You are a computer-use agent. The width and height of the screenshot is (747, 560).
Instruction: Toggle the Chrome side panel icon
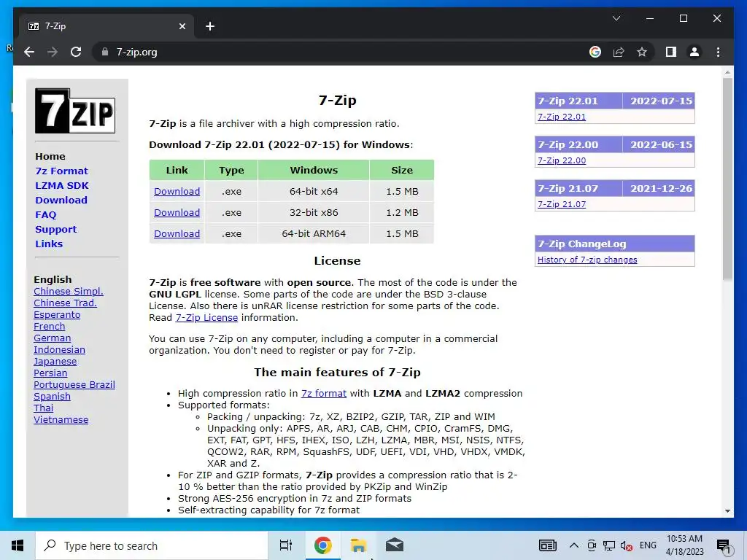671,52
